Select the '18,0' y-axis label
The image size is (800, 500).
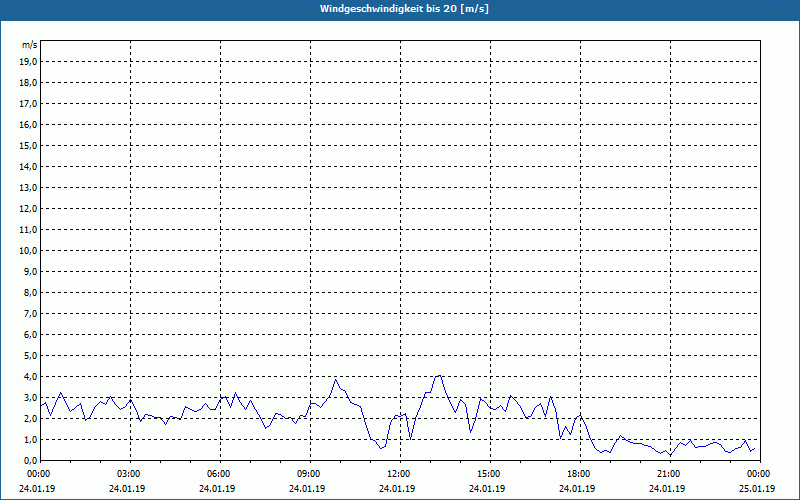tap(28, 83)
